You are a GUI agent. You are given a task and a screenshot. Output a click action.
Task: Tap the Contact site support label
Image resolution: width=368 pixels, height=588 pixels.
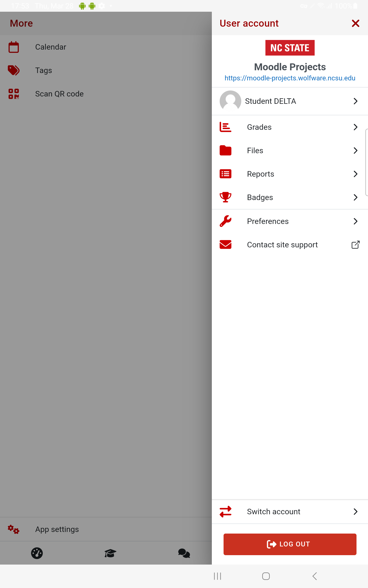(x=282, y=245)
